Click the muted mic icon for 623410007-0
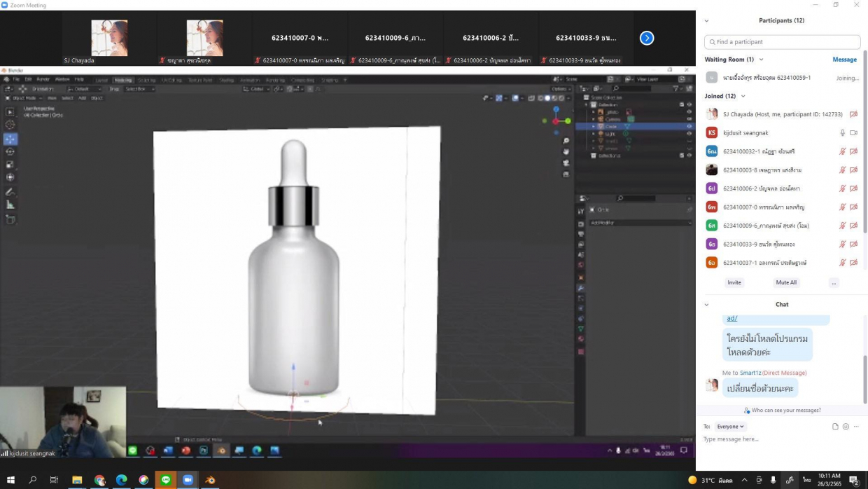This screenshot has width=868, height=489. click(x=843, y=207)
